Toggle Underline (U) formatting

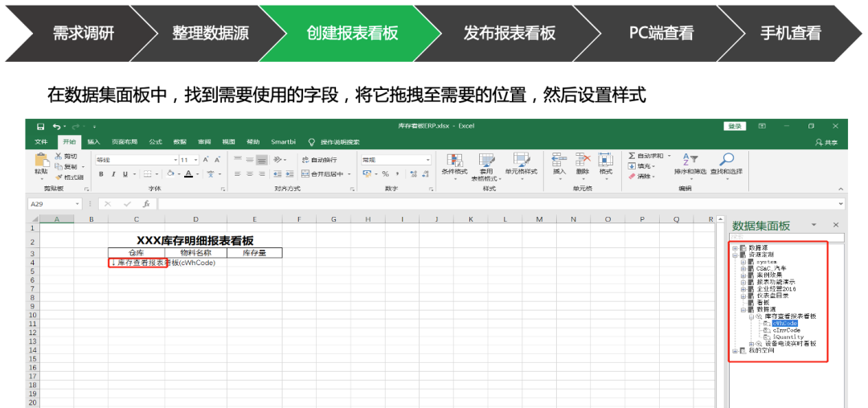(x=125, y=173)
